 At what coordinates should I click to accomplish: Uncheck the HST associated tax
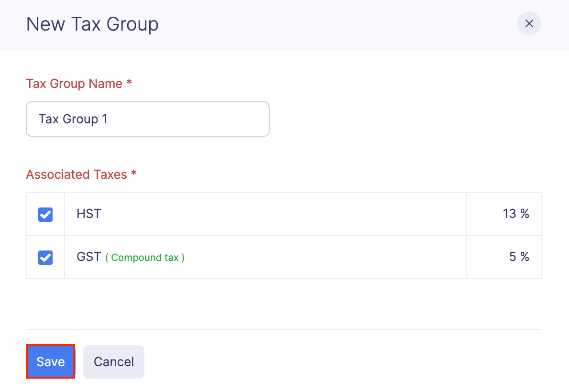[45, 214]
